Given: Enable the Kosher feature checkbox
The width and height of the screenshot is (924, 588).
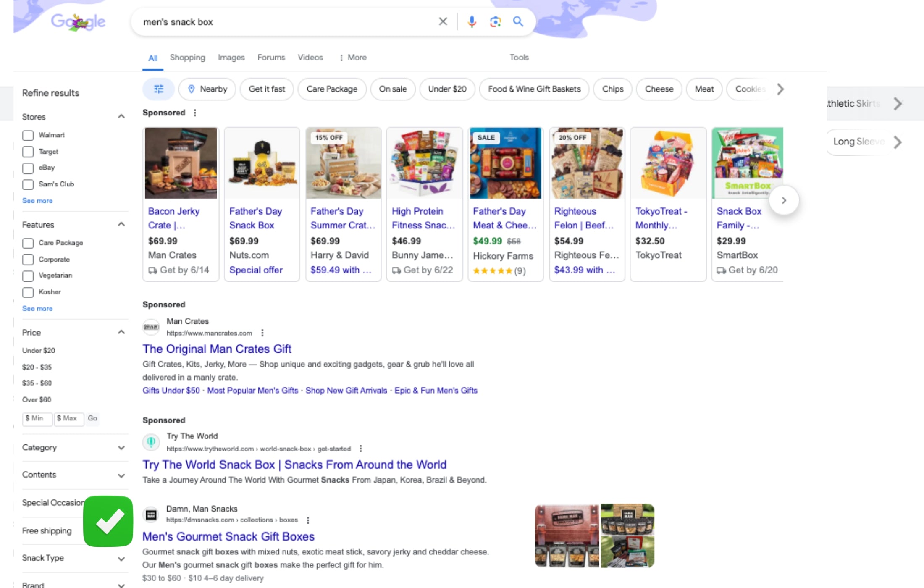Looking at the screenshot, I should coord(28,292).
